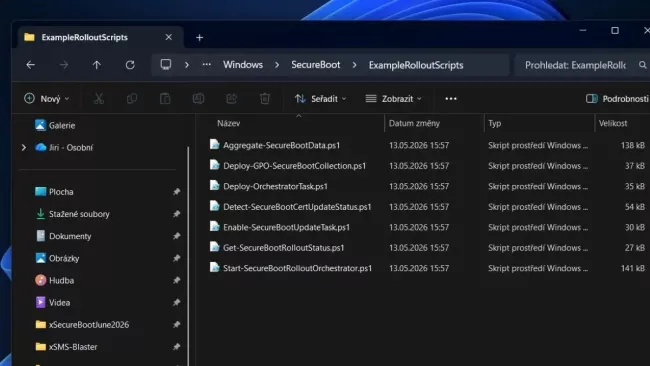
Task: Refresh the current folder view
Action: point(130,65)
